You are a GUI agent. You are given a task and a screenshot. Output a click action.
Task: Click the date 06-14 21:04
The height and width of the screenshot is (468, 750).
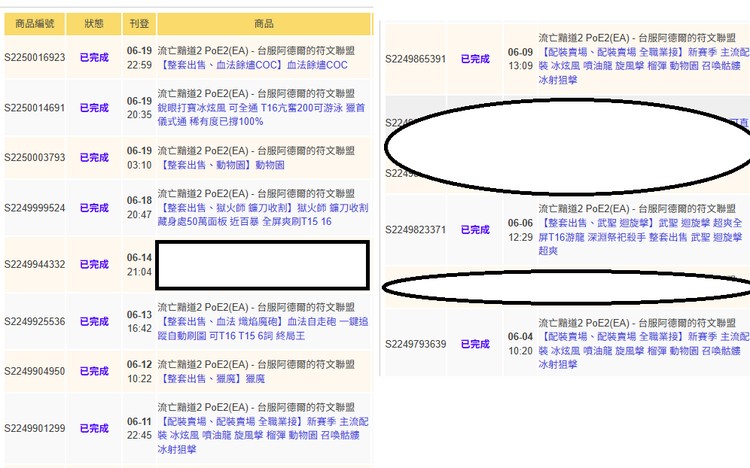point(139,264)
